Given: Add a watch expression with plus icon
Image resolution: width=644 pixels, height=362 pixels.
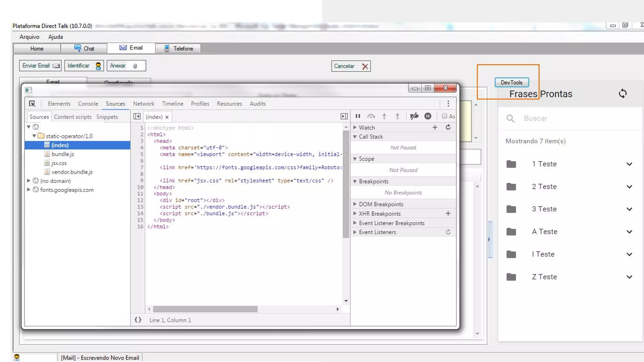Looking at the screenshot, I should click(x=435, y=127).
